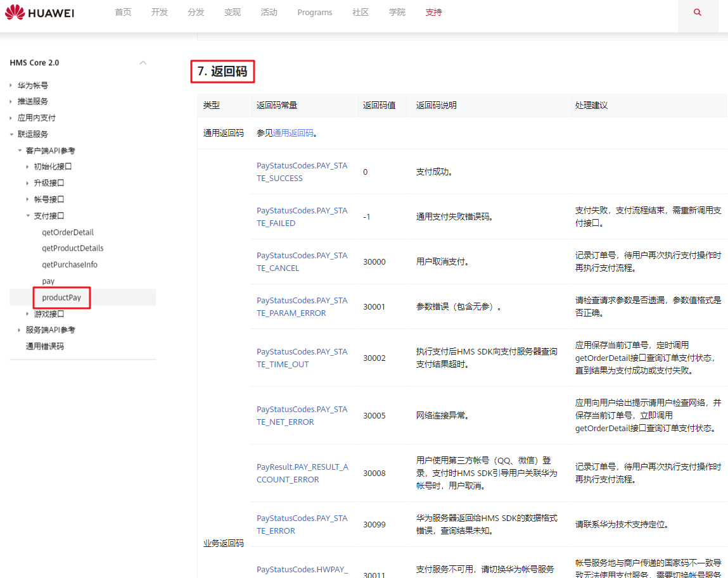Viewport: 728px width, 578px height.
Task: Click return code value 30099
Action: [374, 525]
